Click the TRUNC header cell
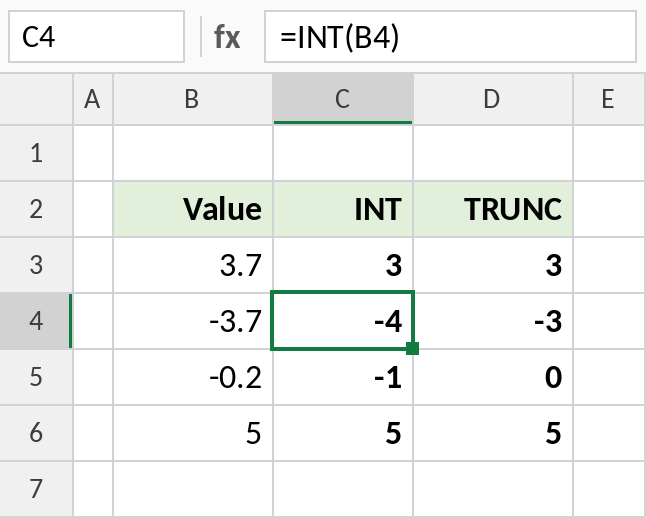646x518 pixels. (x=493, y=209)
